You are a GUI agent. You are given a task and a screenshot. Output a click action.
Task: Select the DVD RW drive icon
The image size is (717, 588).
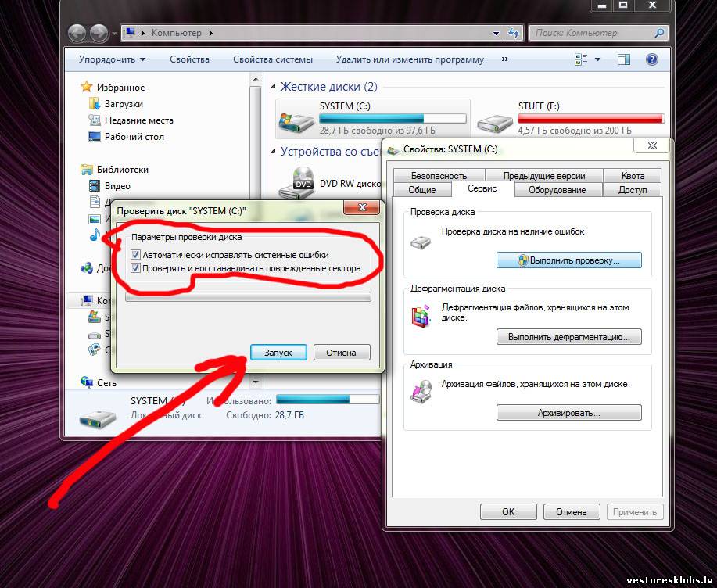(300, 182)
